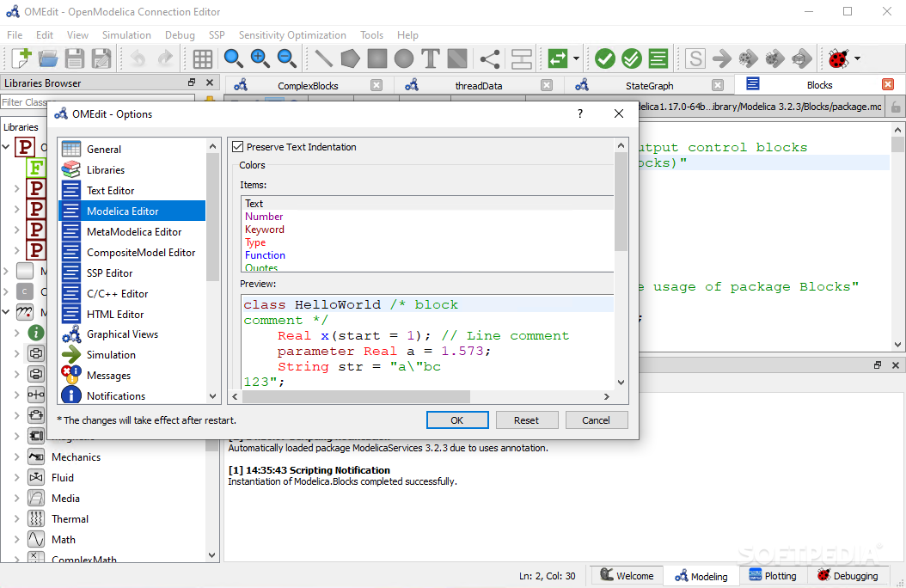
Task: Select Type color item in list
Action: click(427, 242)
